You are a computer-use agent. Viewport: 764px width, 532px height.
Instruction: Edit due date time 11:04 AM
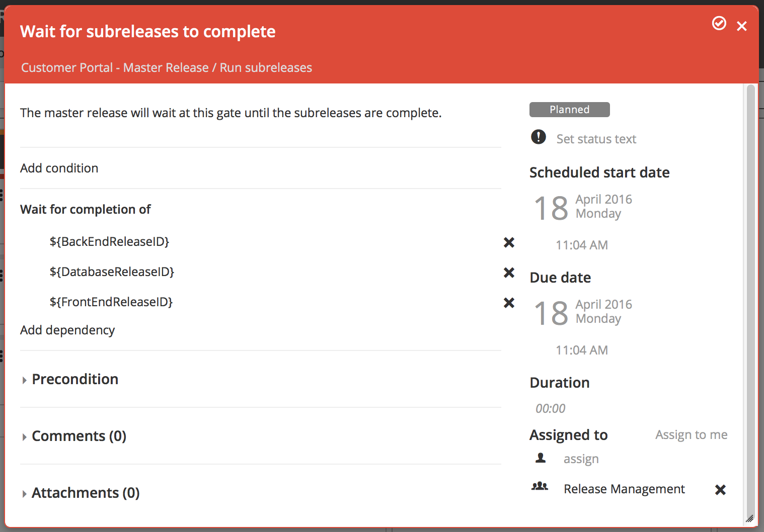(x=582, y=350)
